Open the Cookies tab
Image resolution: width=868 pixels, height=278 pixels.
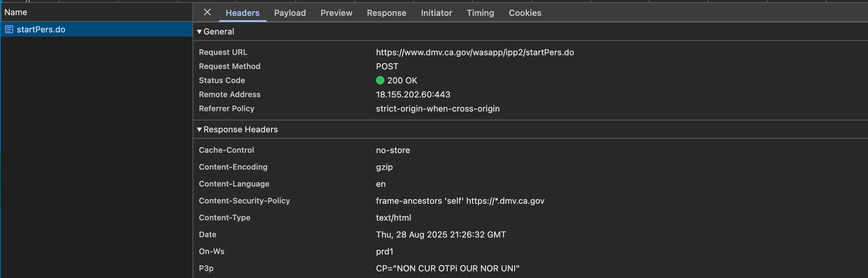(x=525, y=13)
